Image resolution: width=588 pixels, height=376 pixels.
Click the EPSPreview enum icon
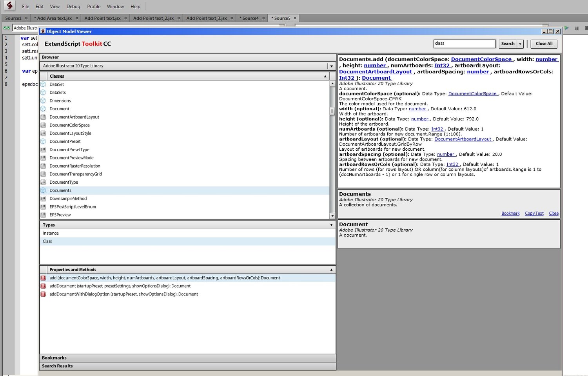click(43, 215)
